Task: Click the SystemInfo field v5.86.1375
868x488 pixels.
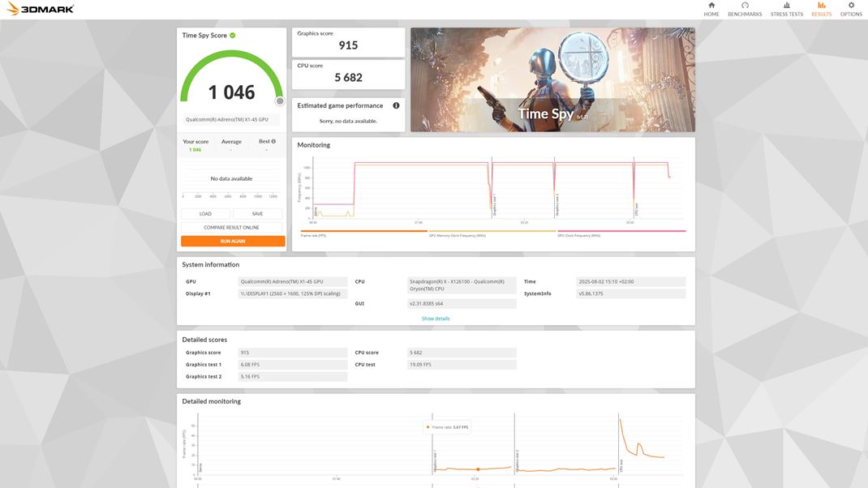Action: [x=631, y=293]
